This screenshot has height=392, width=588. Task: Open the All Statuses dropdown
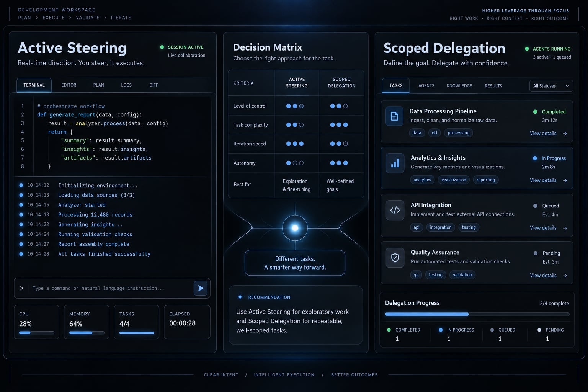(x=551, y=86)
